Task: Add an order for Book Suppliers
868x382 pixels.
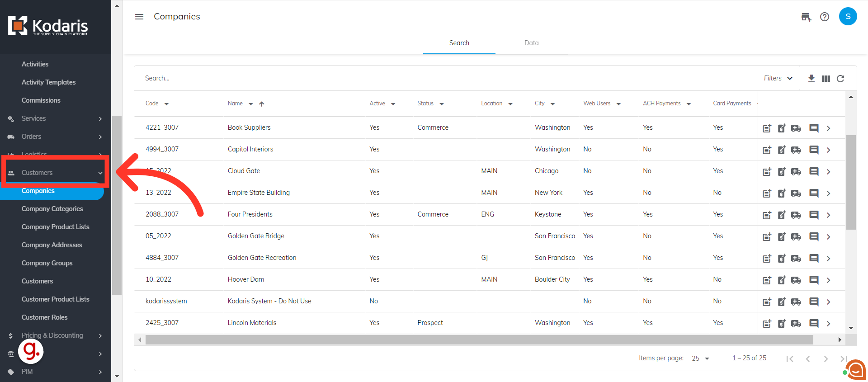Action: tap(796, 128)
